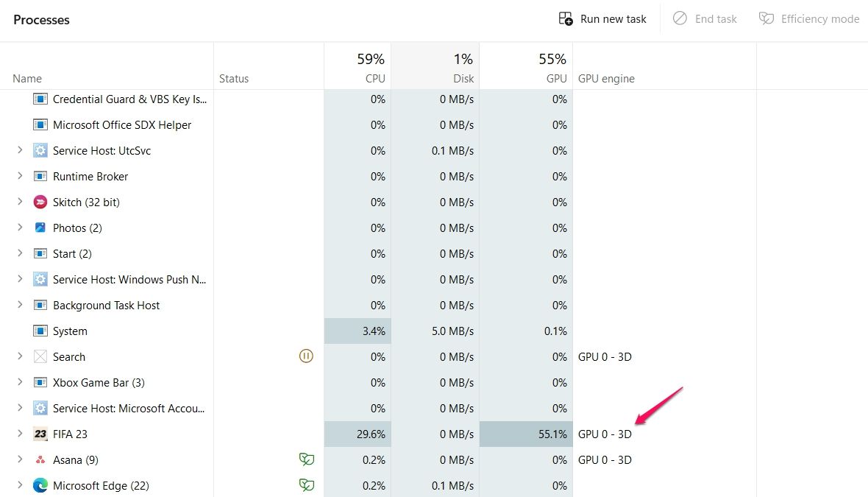
Task: Click the Service Host: UtcSvc gear icon
Action: pyautogui.click(x=40, y=151)
